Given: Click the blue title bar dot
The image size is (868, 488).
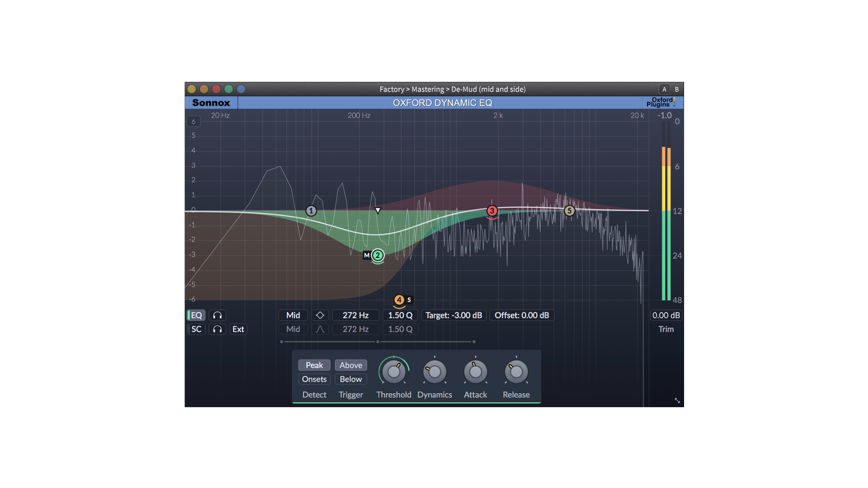Looking at the screenshot, I should pyautogui.click(x=241, y=89).
